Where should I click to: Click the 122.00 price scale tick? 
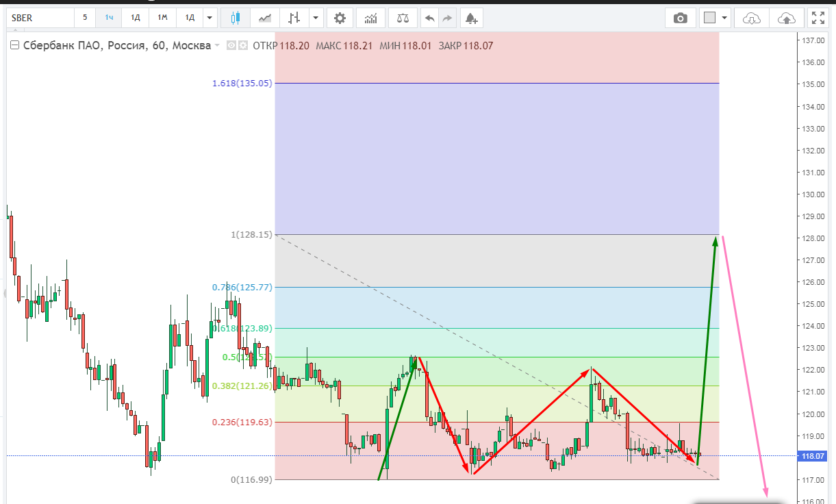tap(812, 370)
